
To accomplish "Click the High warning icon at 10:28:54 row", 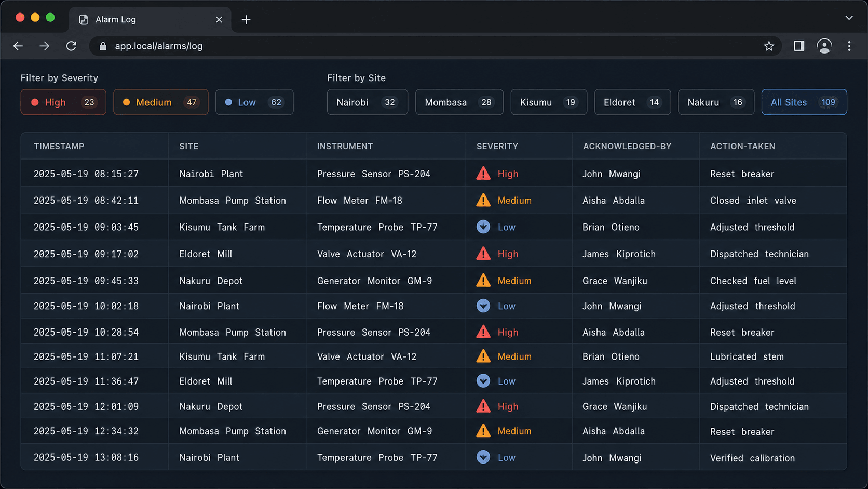I will pos(483,332).
